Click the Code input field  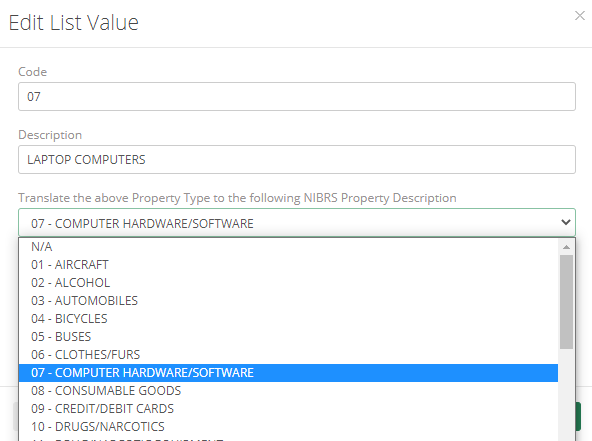coord(297,97)
